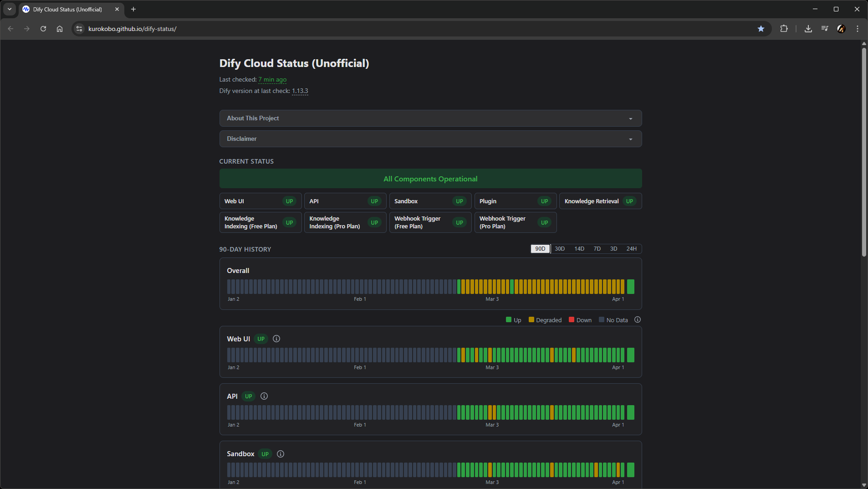Reload the page with the refresh icon

pos(43,29)
